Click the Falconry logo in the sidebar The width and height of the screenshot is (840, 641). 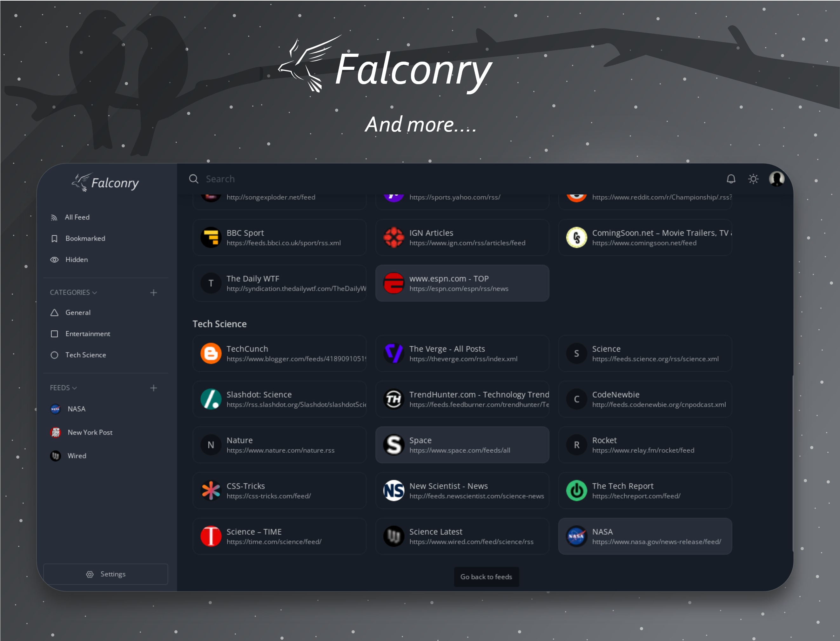tap(105, 182)
